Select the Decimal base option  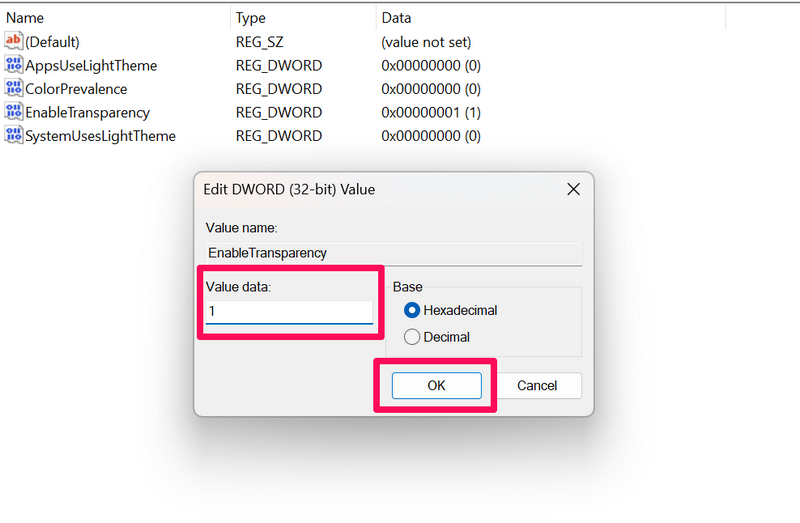point(412,337)
